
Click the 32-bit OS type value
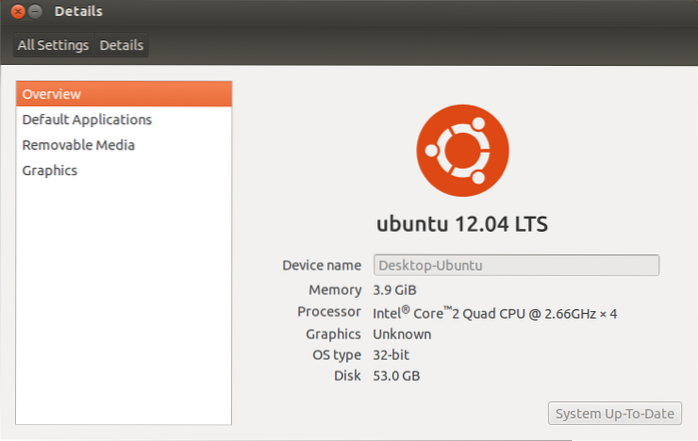(x=392, y=355)
